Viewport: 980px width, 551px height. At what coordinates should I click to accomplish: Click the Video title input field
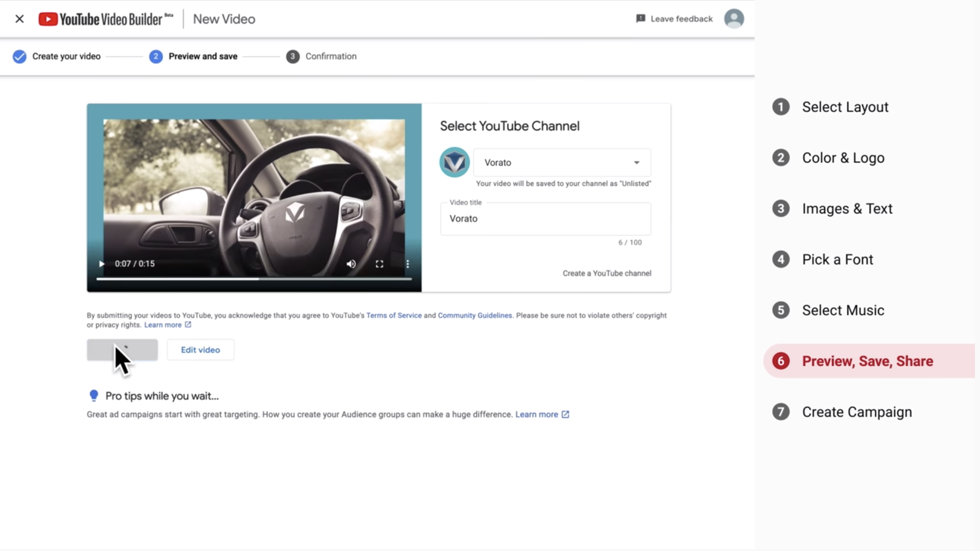coord(546,219)
